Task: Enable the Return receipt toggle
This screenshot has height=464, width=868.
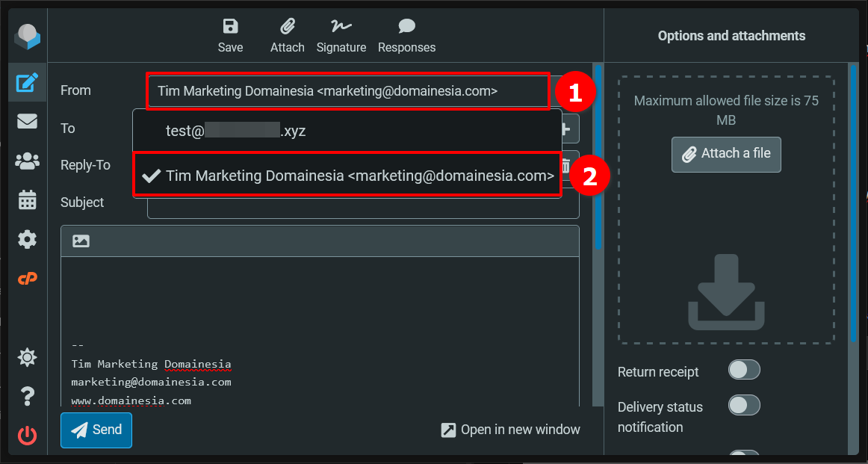Action: pyautogui.click(x=744, y=370)
